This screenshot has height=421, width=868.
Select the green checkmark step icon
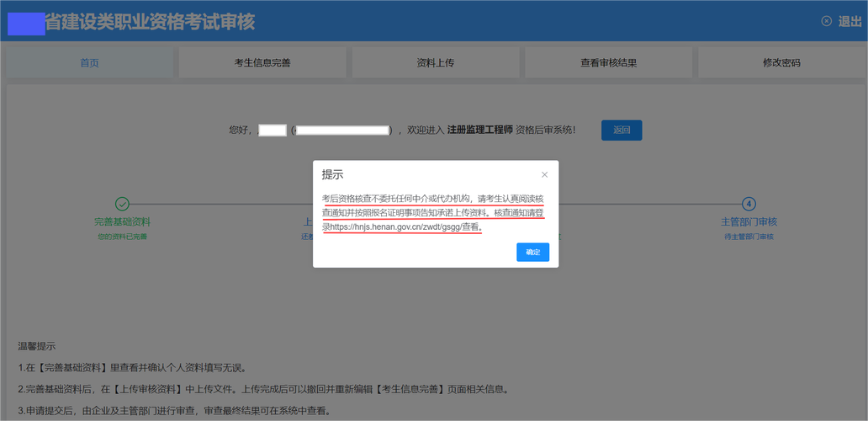122,204
